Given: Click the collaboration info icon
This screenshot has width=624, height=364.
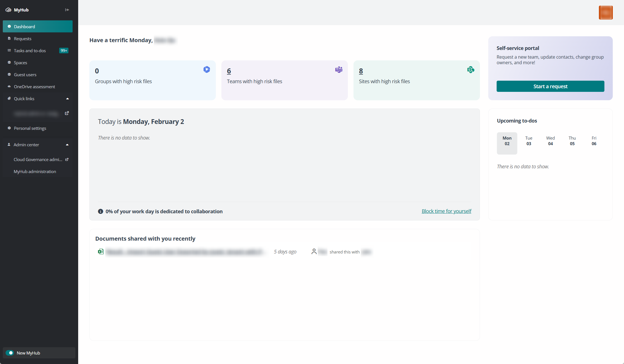Looking at the screenshot, I should point(101,211).
